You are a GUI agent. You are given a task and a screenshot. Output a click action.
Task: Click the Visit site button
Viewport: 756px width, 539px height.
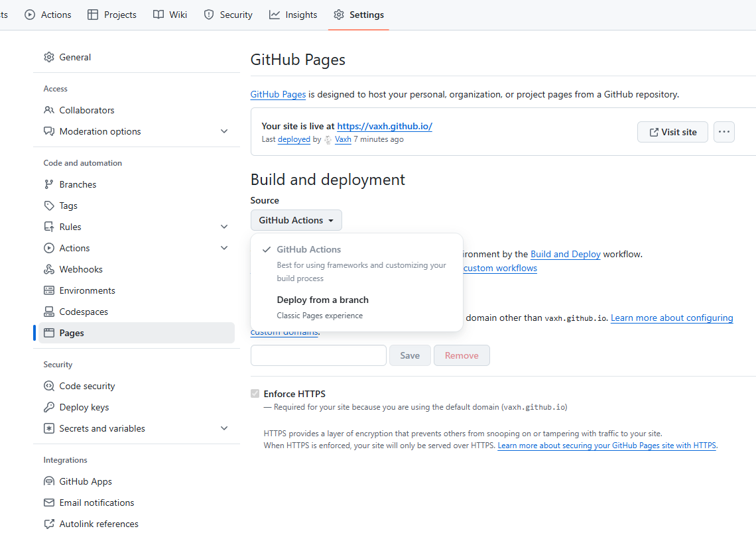[672, 132]
